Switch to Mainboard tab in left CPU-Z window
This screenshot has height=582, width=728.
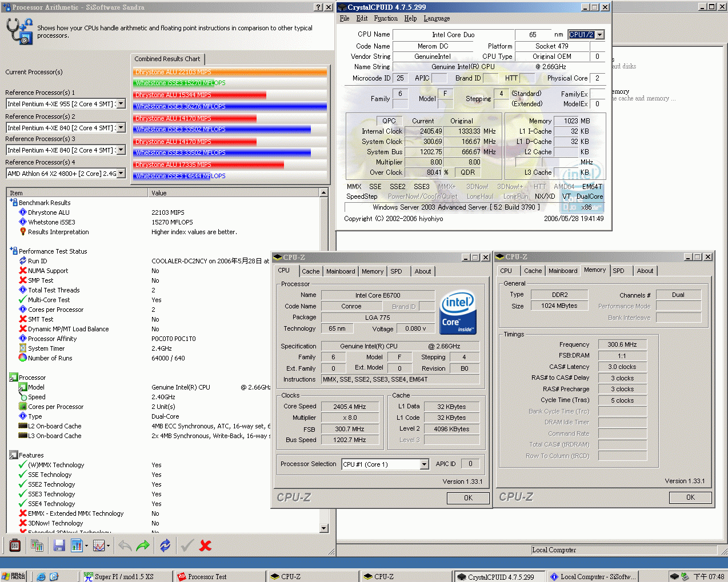341,271
